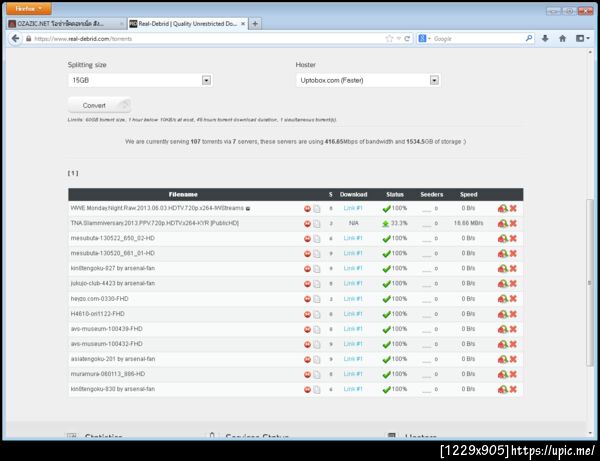Delete the mesubuta-130520 torrent with red X
Viewport: 600px width, 461px height.
513,253
